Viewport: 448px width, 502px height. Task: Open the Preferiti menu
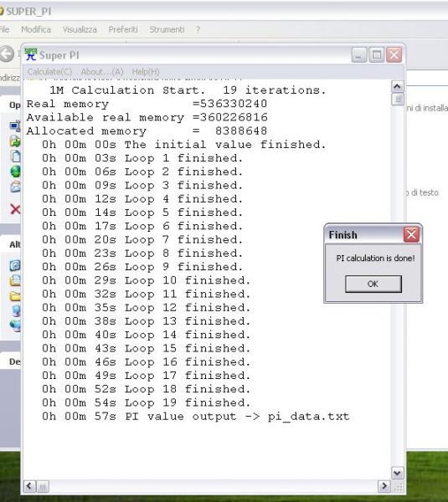(x=123, y=29)
